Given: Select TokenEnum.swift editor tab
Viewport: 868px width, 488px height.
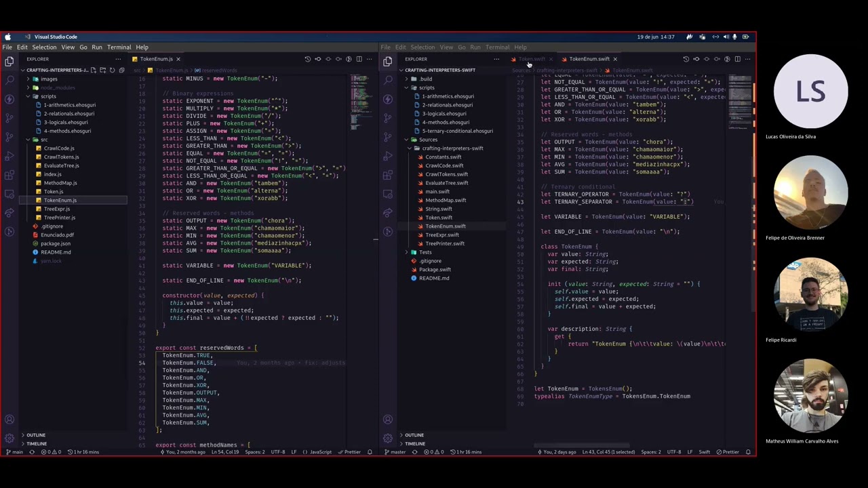Looking at the screenshot, I should [x=589, y=59].
